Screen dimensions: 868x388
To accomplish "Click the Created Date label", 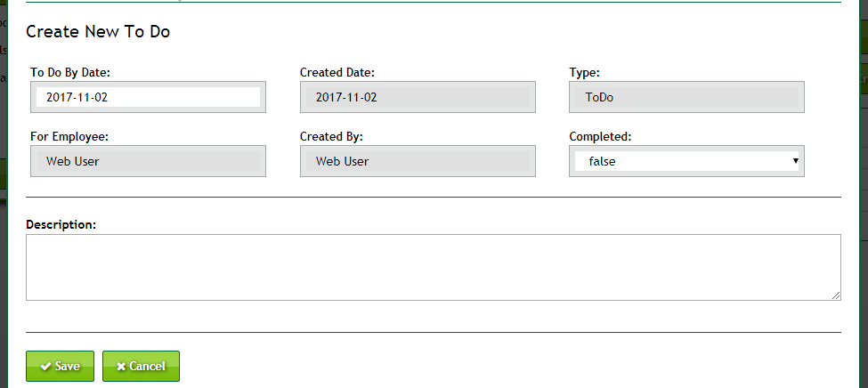I will pos(337,72).
